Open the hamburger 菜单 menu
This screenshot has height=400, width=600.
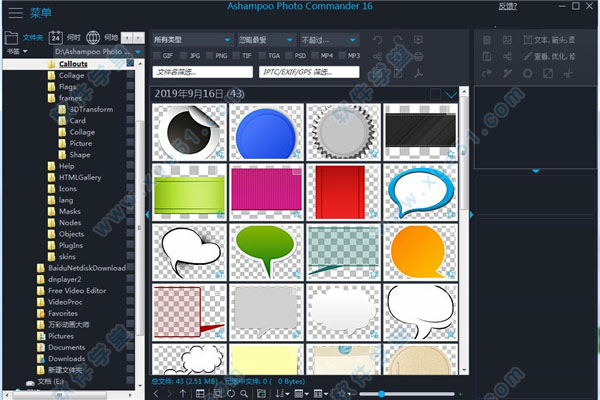tap(16, 13)
